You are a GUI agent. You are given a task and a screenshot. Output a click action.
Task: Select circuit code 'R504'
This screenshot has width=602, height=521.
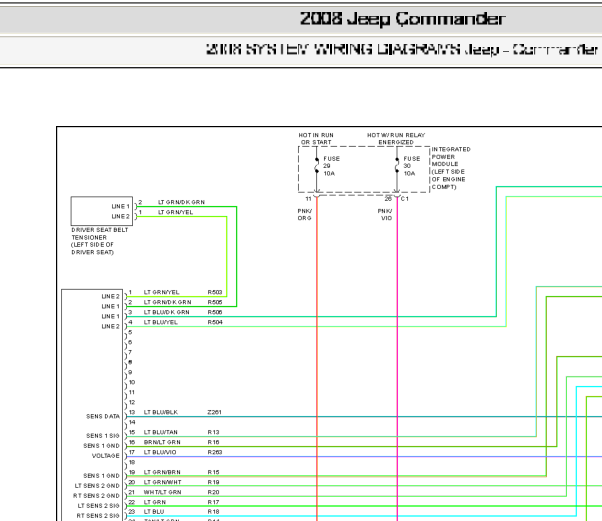coord(215,322)
